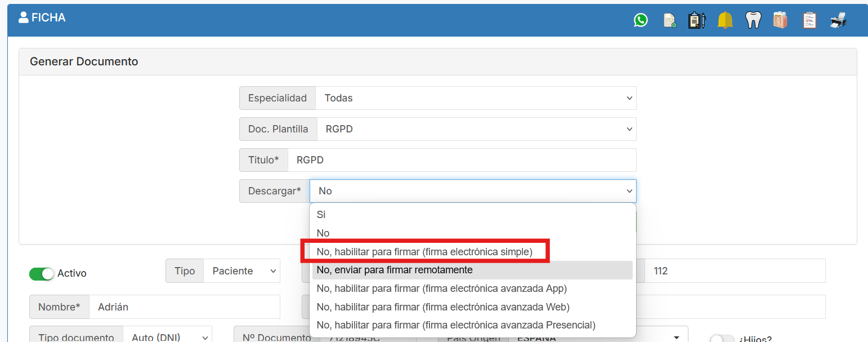Open the Tipo Paciente dropdown

(241, 271)
